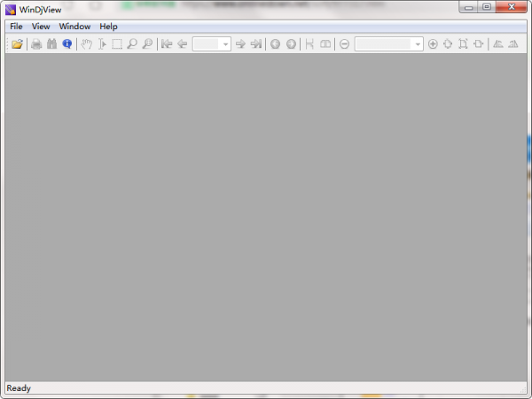The width and height of the screenshot is (532, 399).
Task: Click the Find binoculars icon
Action: click(x=51, y=43)
